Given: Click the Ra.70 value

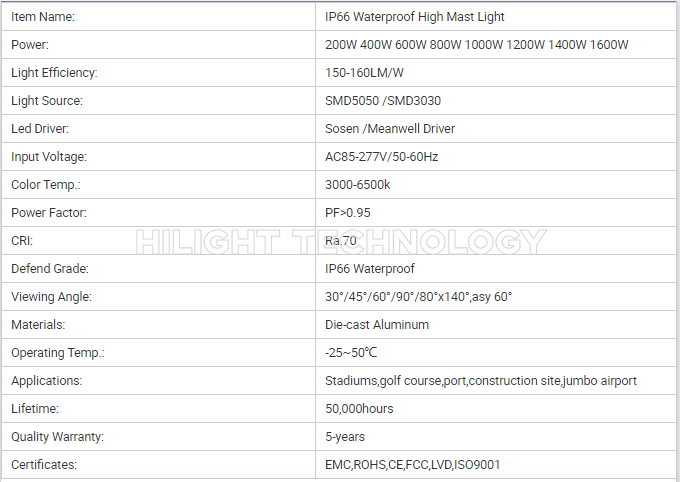Looking at the screenshot, I should [x=341, y=240].
